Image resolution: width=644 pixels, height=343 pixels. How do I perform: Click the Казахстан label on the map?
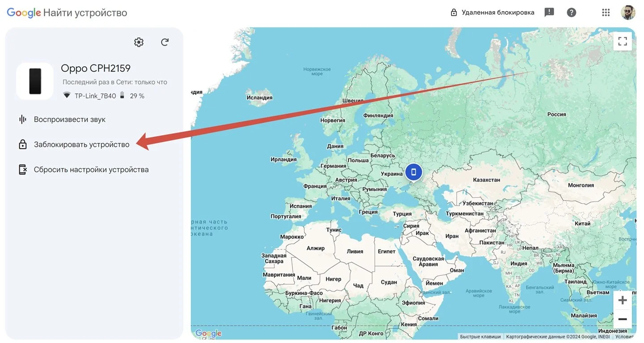pos(487,180)
